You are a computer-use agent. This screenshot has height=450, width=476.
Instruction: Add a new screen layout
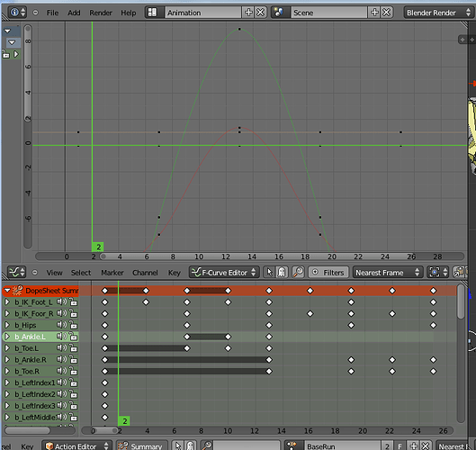pyautogui.click(x=248, y=13)
